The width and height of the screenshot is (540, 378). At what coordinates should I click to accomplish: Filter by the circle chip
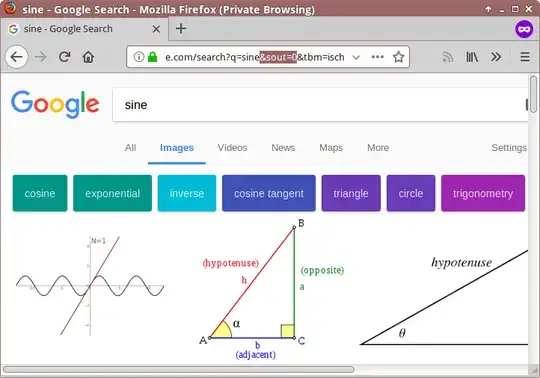411,193
